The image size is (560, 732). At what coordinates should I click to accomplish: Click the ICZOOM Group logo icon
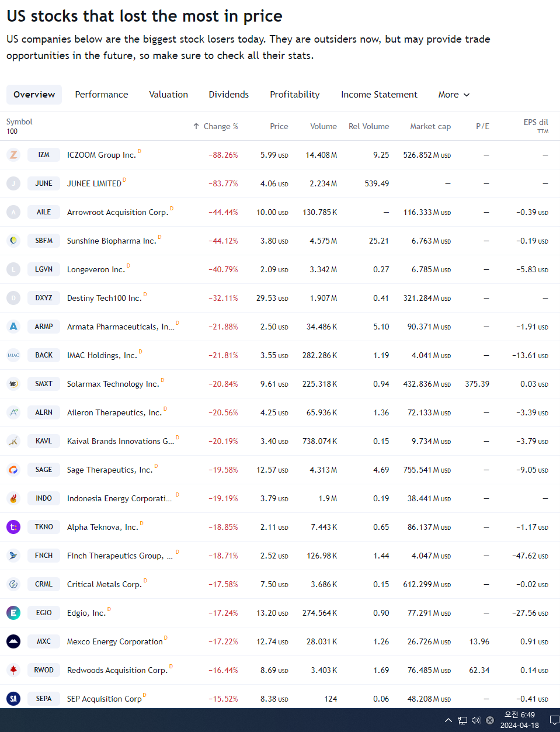(x=13, y=155)
